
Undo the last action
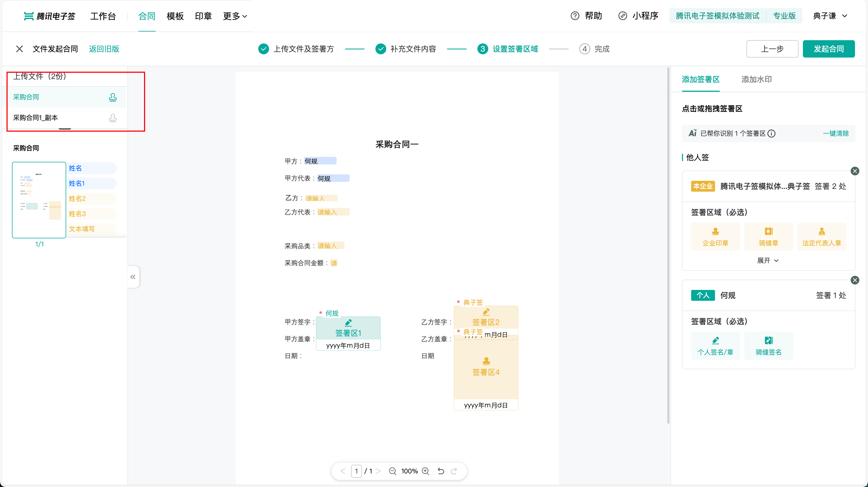tap(441, 471)
